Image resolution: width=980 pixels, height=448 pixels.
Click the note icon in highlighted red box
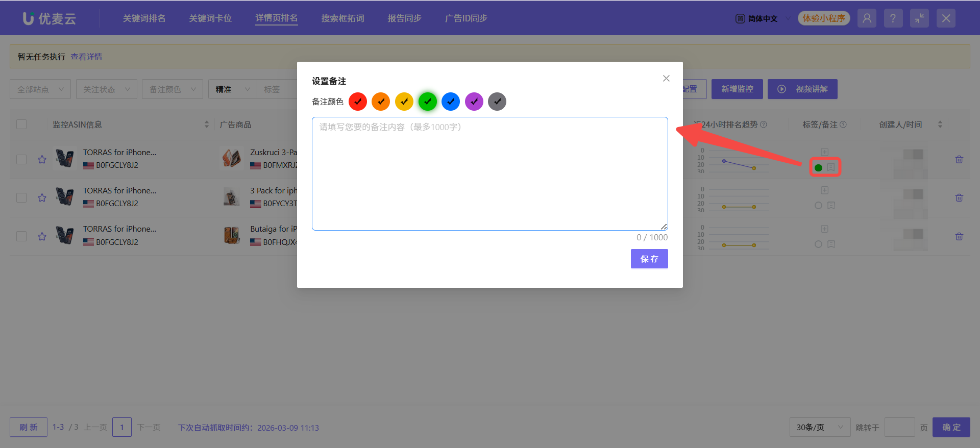pyautogui.click(x=831, y=167)
